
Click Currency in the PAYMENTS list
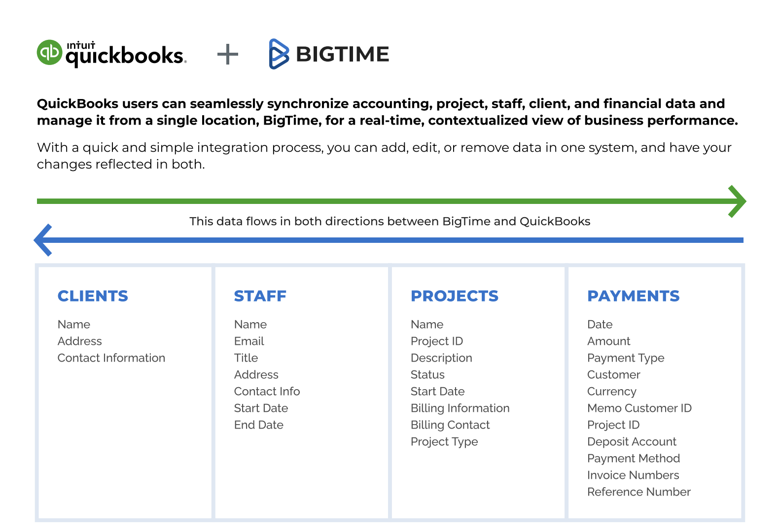tap(612, 392)
